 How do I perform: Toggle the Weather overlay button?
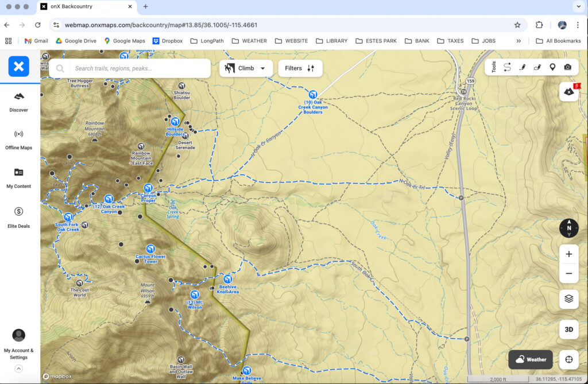pyautogui.click(x=530, y=359)
